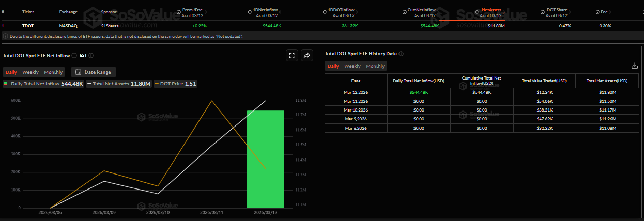Toggle the Total Net Assets line series
The image size is (644, 221).
coord(119,84)
